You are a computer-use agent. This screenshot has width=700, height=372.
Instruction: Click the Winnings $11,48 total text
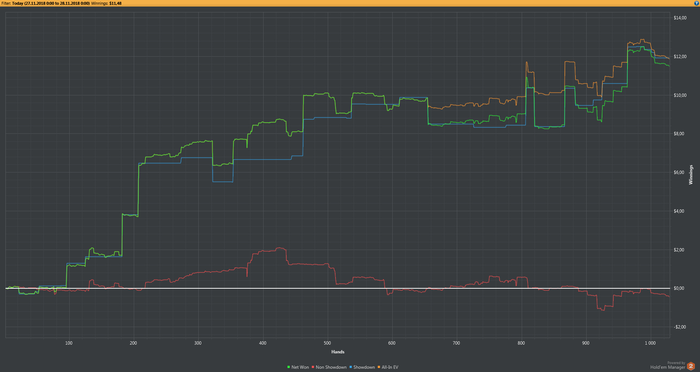tap(106, 3)
